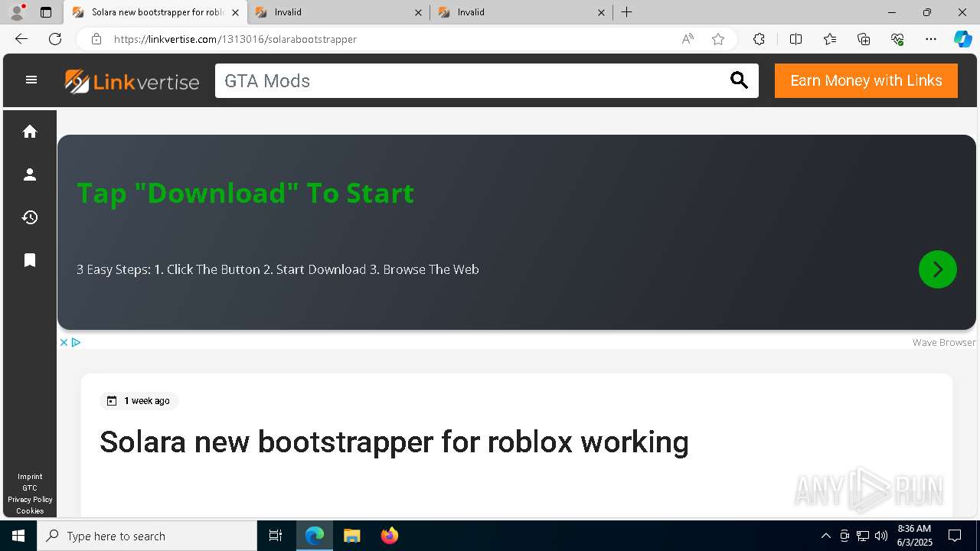The image size is (980, 551).
Task: Open the Edge profile icon
Action: coord(17,12)
